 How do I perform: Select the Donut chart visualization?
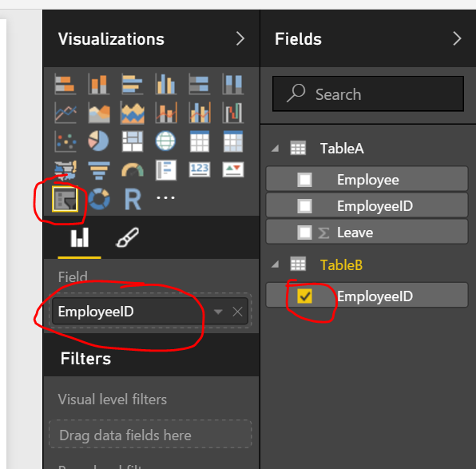[x=99, y=199]
